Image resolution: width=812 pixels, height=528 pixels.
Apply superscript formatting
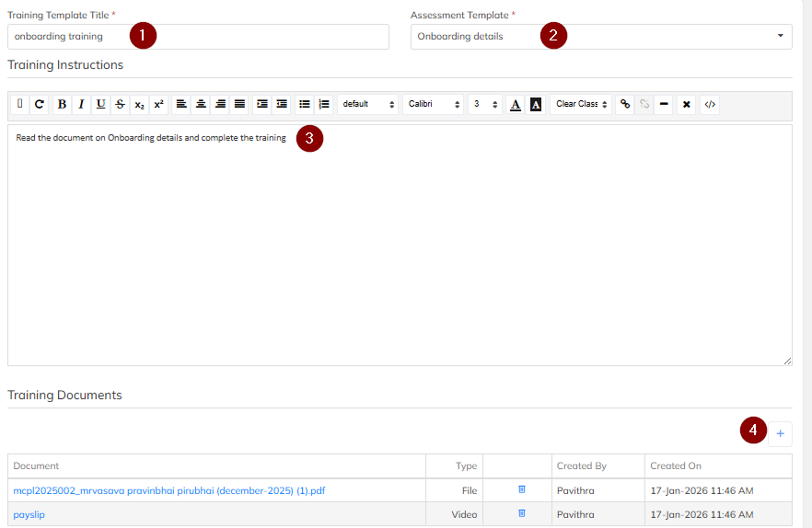(x=158, y=104)
